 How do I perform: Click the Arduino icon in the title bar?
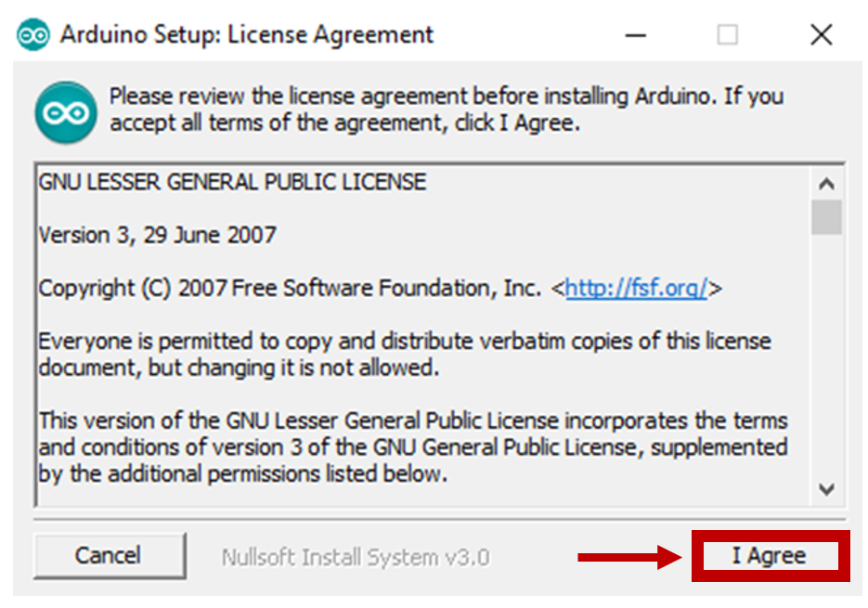(x=32, y=36)
